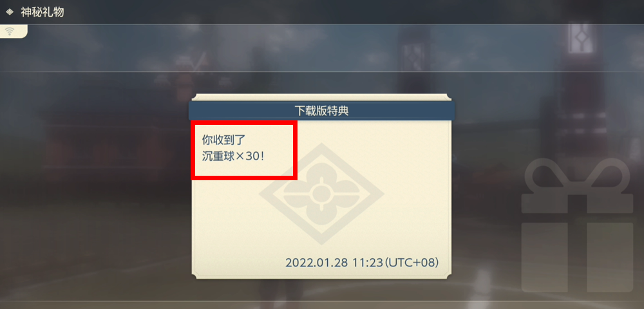
Task: Click the Poké Ball flower emblem on the card
Action: point(321,194)
